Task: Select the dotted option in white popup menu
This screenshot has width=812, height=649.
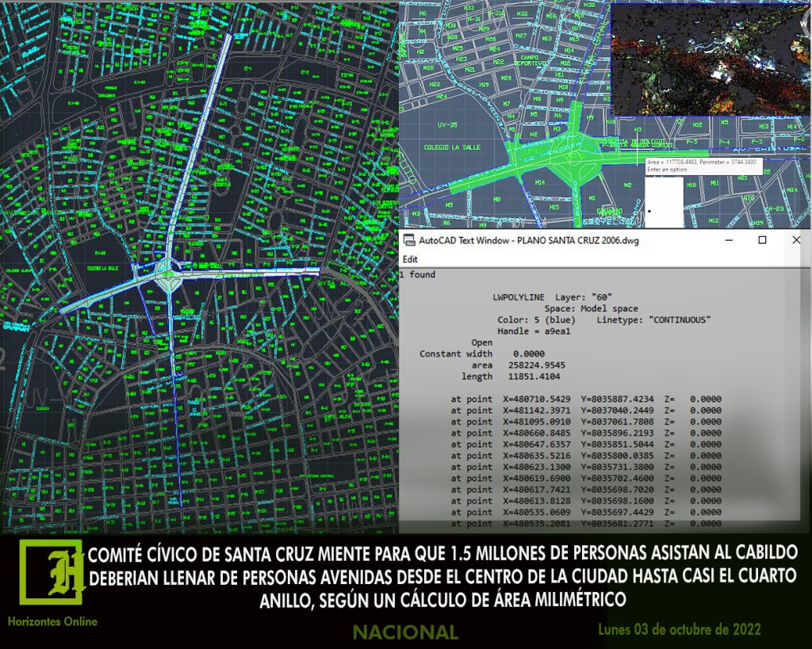Action: (x=650, y=211)
